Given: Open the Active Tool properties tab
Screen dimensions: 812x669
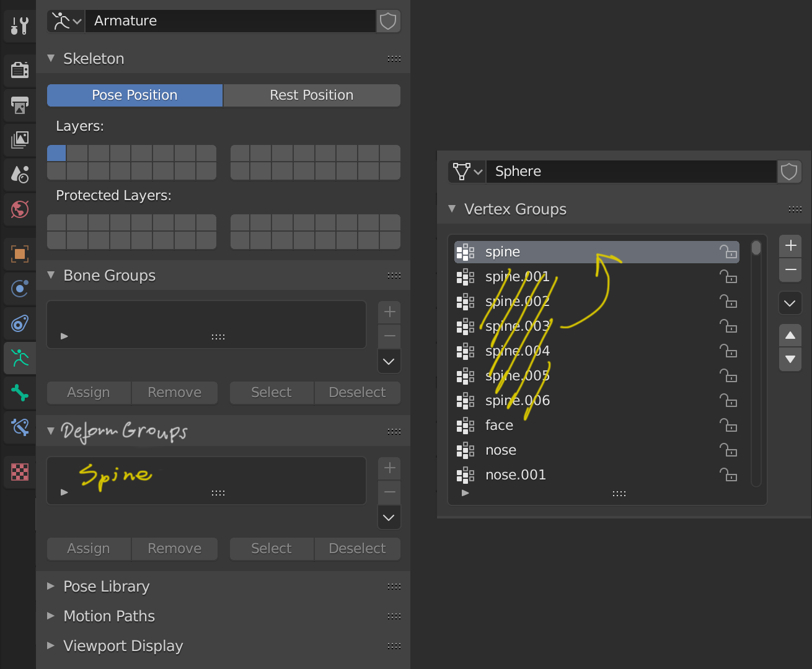Looking at the screenshot, I should click(x=20, y=26).
